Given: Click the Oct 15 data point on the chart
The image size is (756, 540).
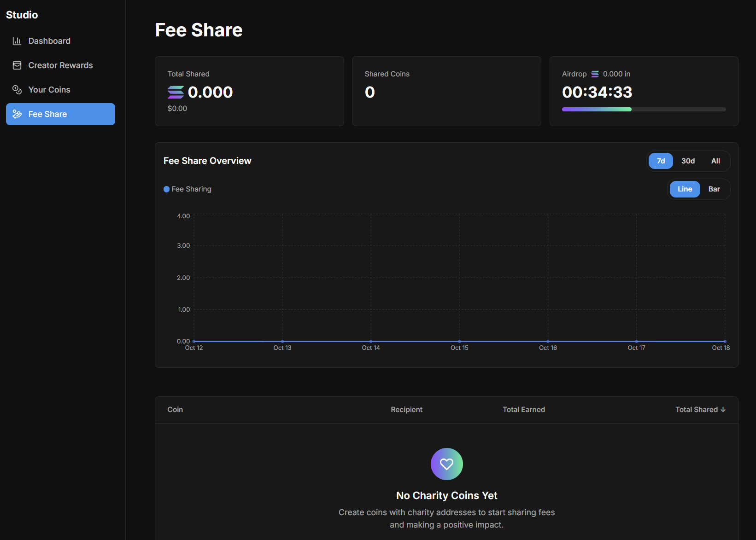Looking at the screenshot, I should (459, 342).
